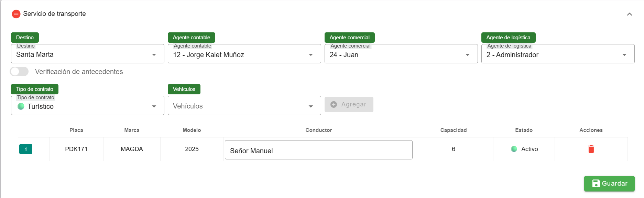Click the Señor Manuel conductor input field
This screenshot has width=644, height=198.
[x=318, y=150]
